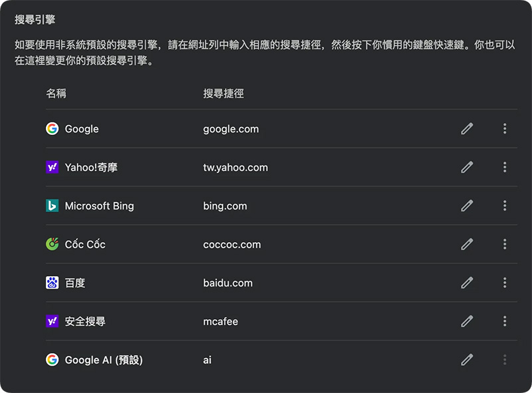Open more actions menu for Google

tap(505, 129)
